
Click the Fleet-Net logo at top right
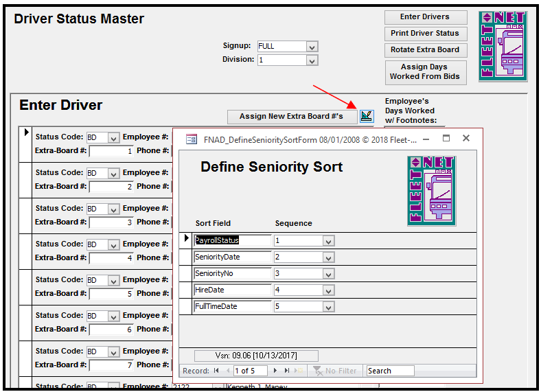(x=503, y=46)
